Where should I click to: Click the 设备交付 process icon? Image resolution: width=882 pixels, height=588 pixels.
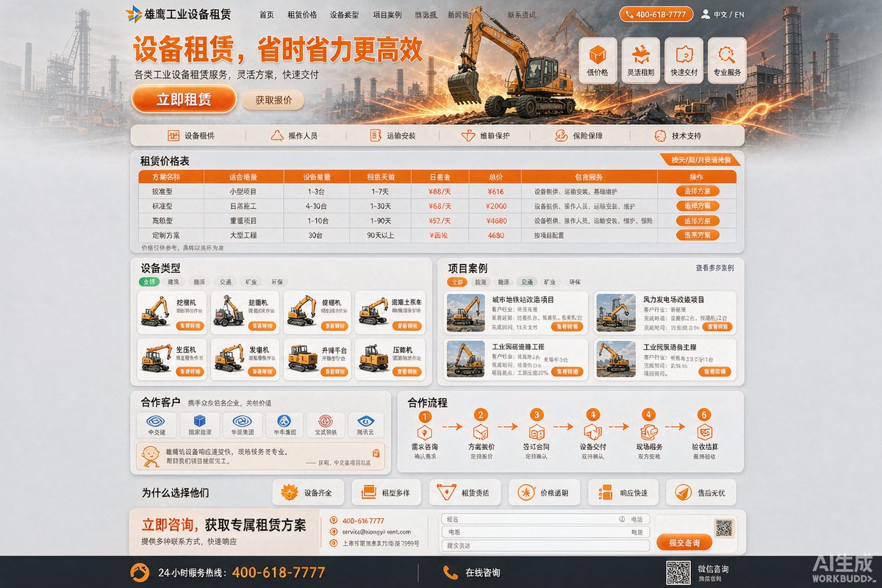coord(592,432)
